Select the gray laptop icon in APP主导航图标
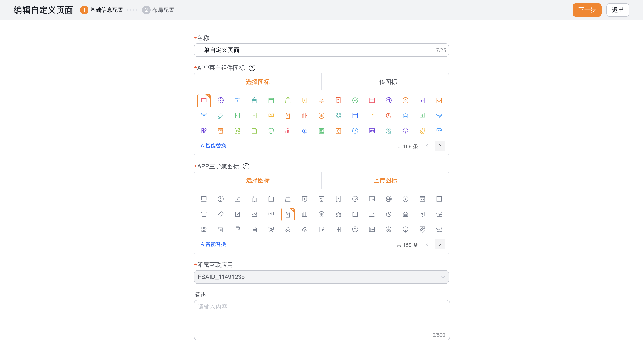The height and width of the screenshot is (364, 643). pyautogui.click(x=204, y=199)
